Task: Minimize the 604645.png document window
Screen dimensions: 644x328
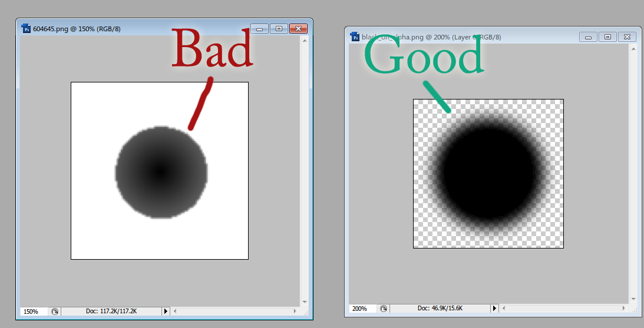Action: click(259, 28)
